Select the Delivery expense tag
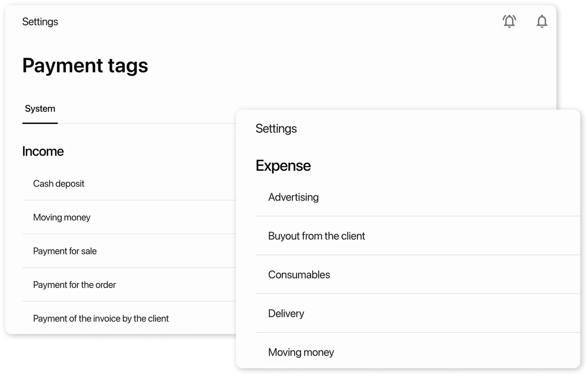This screenshot has width=588, height=376. [286, 313]
